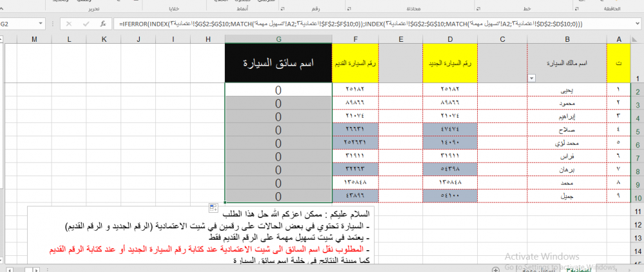Select old car number cell '٢٥٢٦٣١'

[x=355, y=143]
